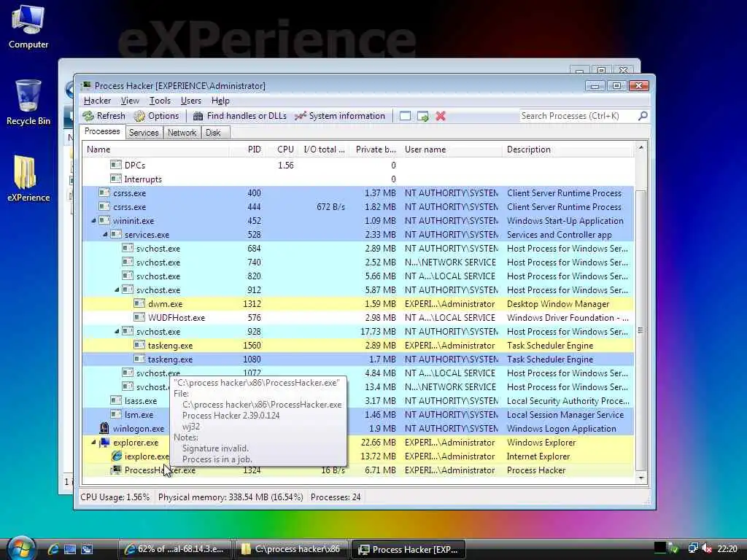This screenshot has height=560, width=747.
Task: Click the volume muted tray icon
Action: [x=707, y=548]
